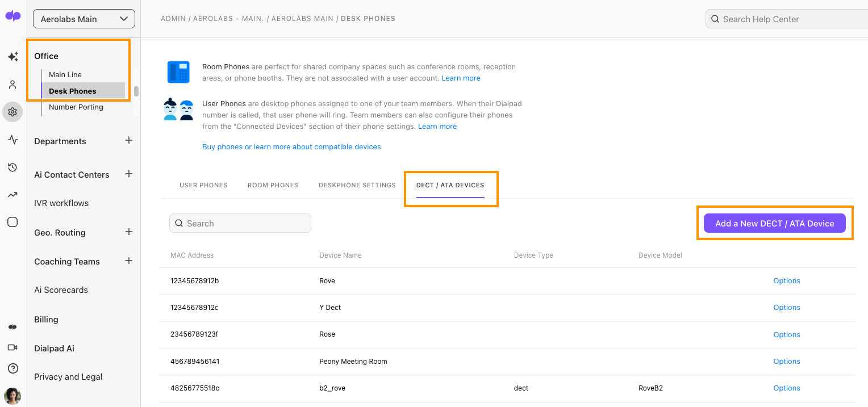Open Ai Contact Centers section
This screenshot has height=407, width=868.
(x=72, y=174)
